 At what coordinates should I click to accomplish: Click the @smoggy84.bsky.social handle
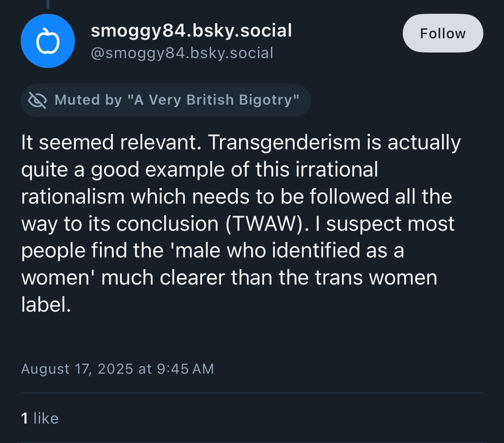point(181,53)
